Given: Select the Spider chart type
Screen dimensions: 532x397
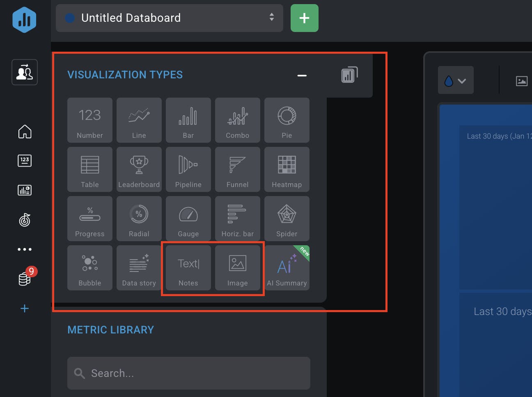Looking at the screenshot, I should pos(287,219).
